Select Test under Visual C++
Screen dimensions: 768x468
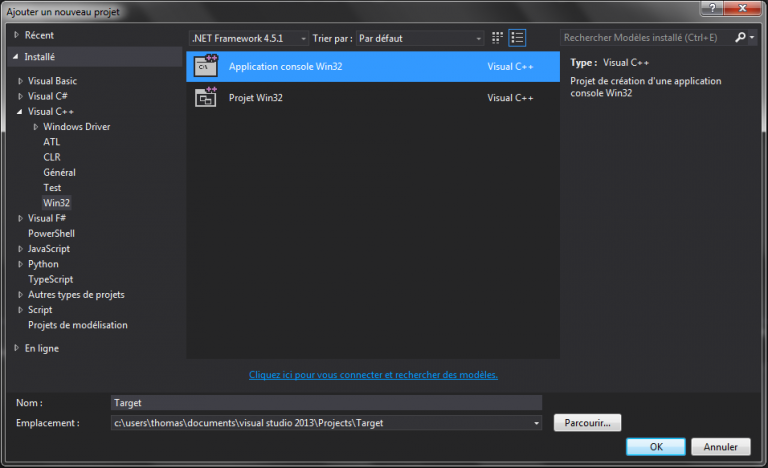52,188
